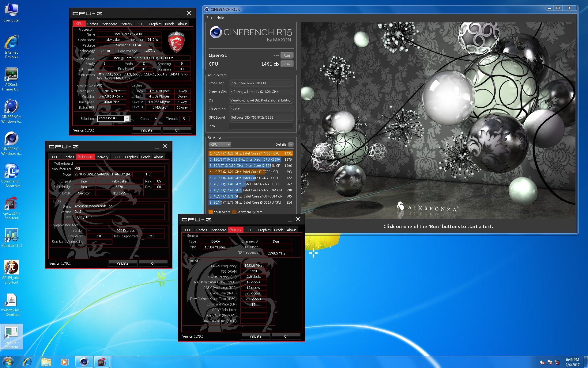Open CPU tab in Memory CPU-Z window
The image size is (588, 368).
[x=188, y=230]
